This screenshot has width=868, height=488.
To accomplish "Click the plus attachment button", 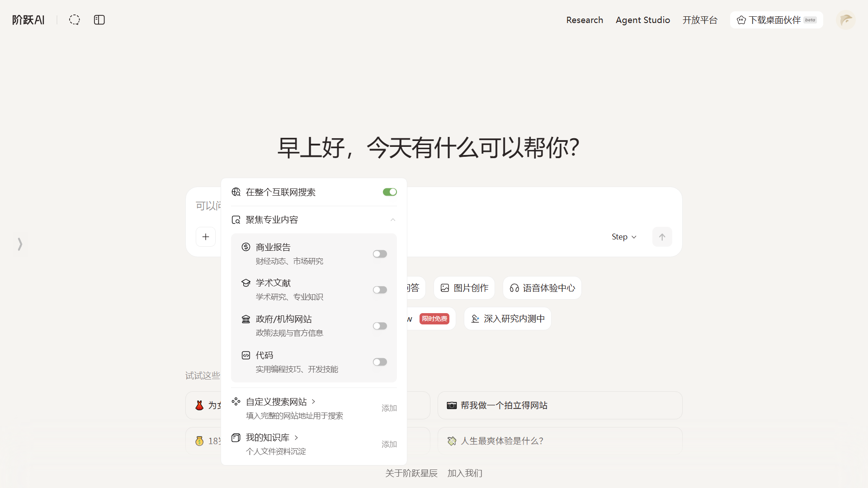I will pos(206,237).
